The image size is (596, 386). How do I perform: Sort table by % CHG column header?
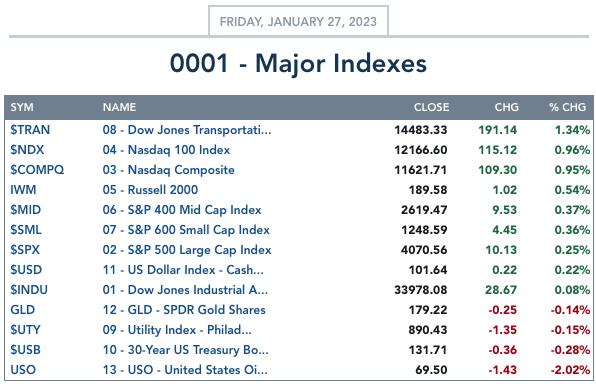(x=567, y=107)
